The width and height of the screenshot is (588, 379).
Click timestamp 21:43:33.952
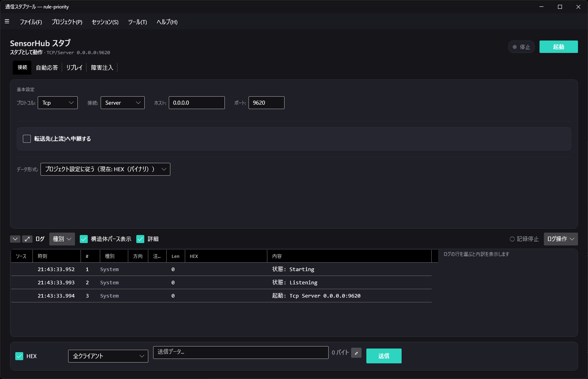click(56, 270)
